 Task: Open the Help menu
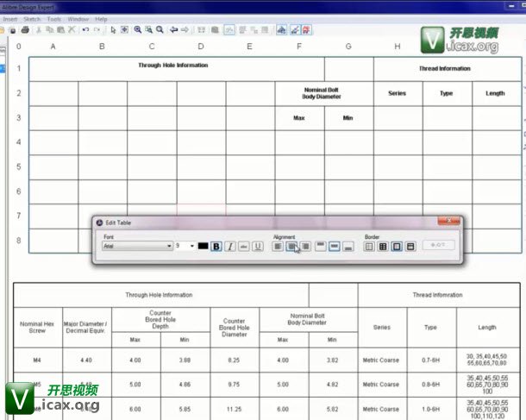[x=101, y=19]
